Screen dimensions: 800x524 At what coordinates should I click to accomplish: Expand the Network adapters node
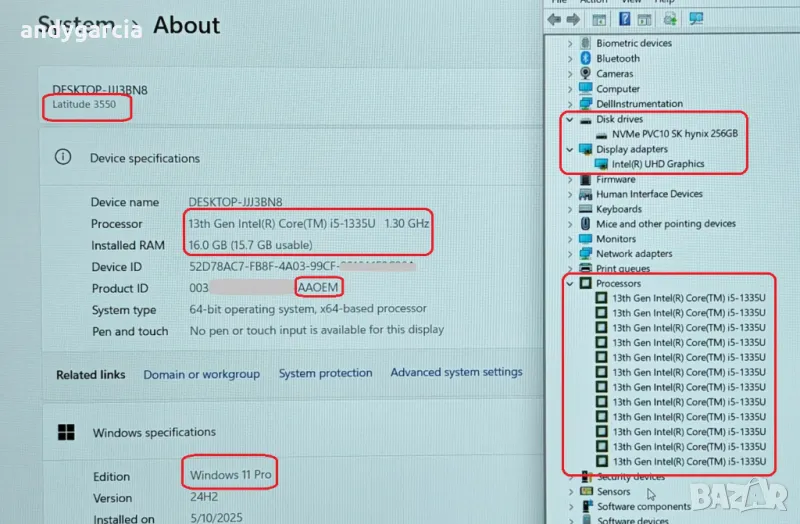[x=570, y=254]
